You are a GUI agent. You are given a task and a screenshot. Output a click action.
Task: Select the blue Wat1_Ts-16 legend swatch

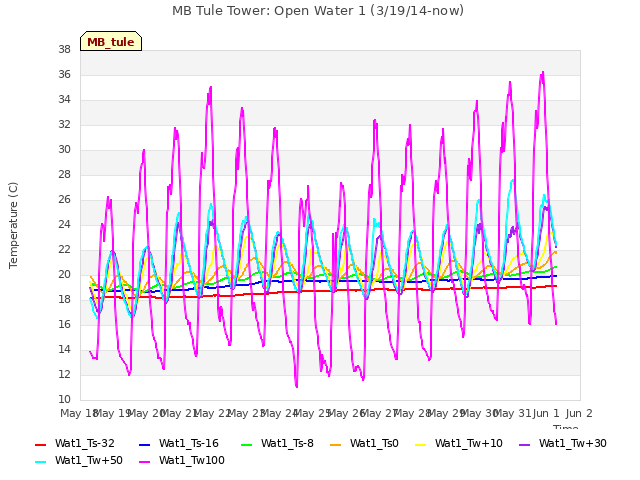click(x=145, y=444)
